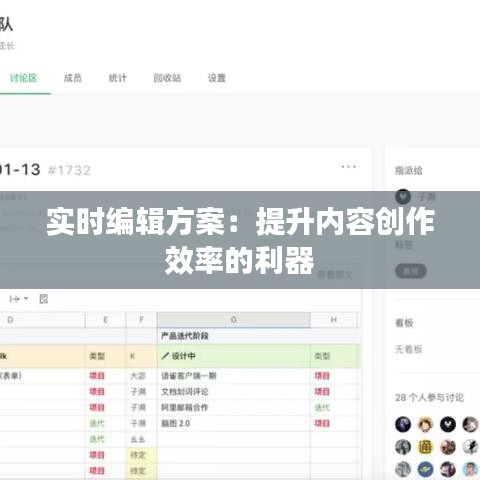Click the first dark participant avatar
The width and height of the screenshot is (480, 480).
403,425
